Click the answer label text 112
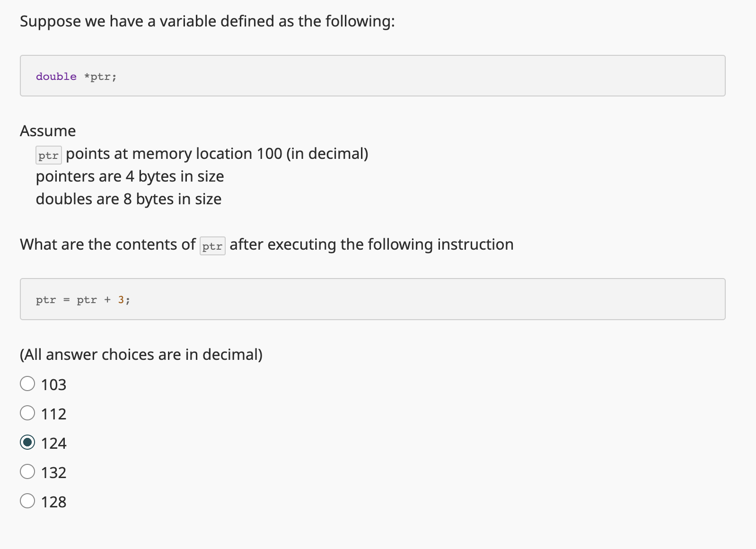 [x=53, y=414]
